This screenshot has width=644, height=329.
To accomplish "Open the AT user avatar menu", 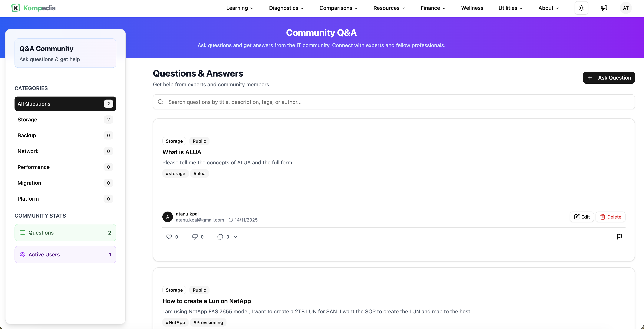I will [626, 8].
